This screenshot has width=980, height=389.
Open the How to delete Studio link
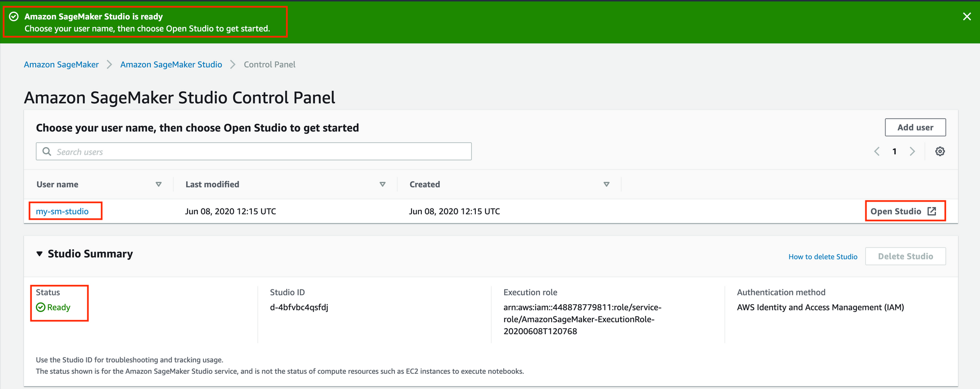(823, 257)
